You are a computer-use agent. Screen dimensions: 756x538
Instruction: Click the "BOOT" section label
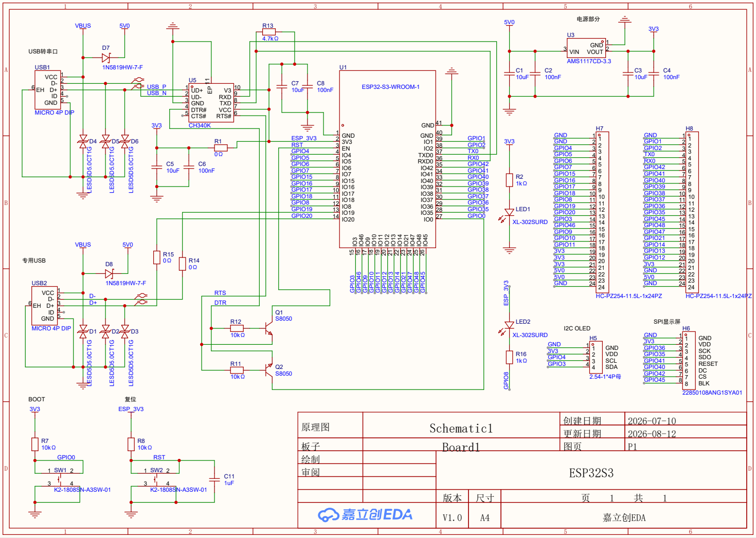coord(37,399)
